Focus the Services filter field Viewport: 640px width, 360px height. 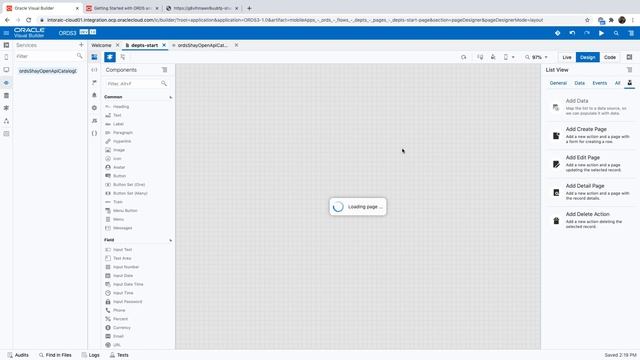pyautogui.click(x=49, y=56)
